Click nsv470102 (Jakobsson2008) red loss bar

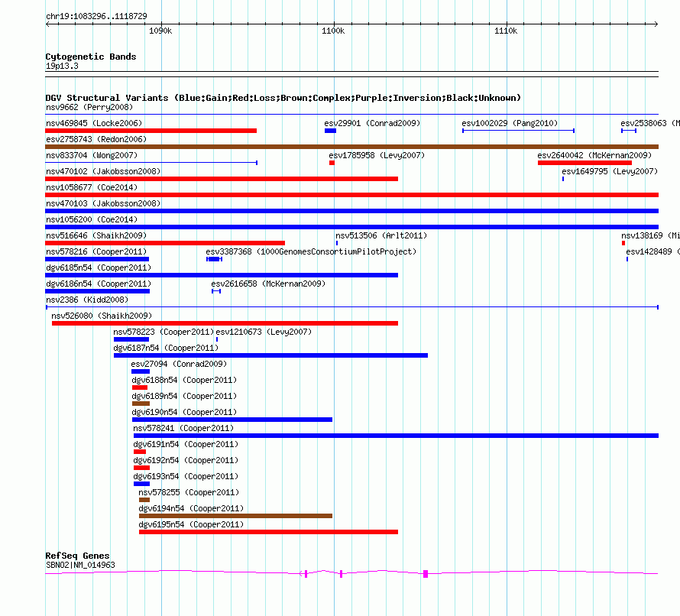tap(222, 179)
